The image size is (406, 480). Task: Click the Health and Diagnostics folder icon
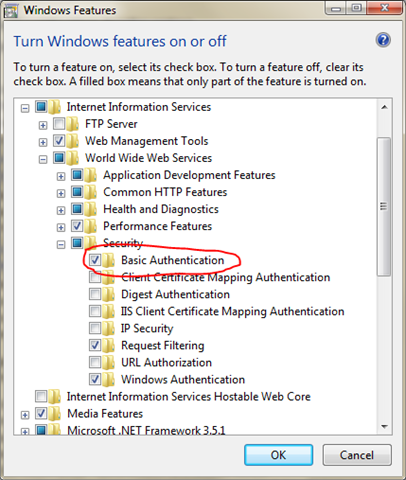coord(90,209)
